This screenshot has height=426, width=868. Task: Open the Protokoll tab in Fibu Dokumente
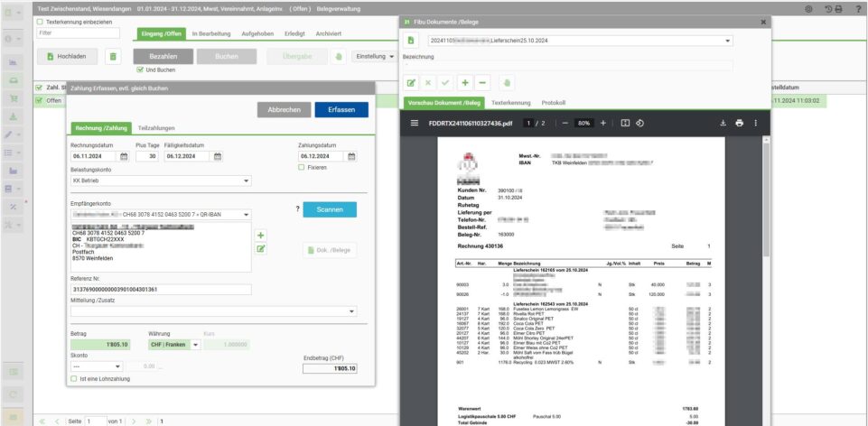[x=554, y=103]
